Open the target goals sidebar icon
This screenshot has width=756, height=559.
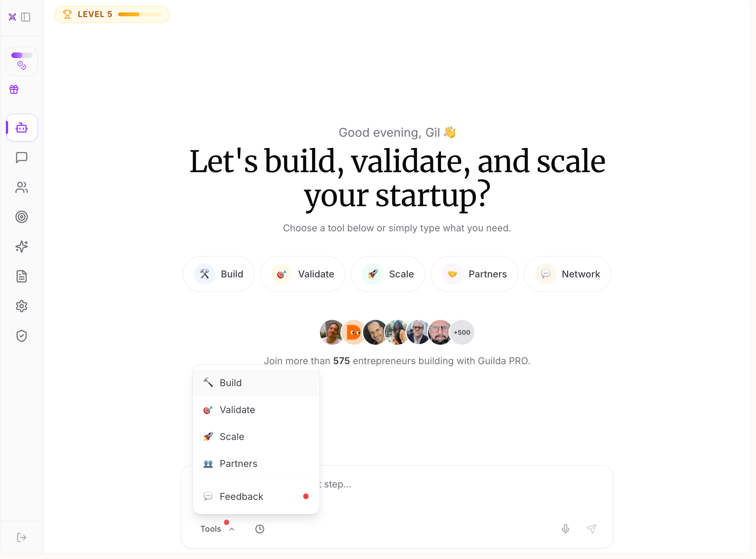[x=22, y=217]
